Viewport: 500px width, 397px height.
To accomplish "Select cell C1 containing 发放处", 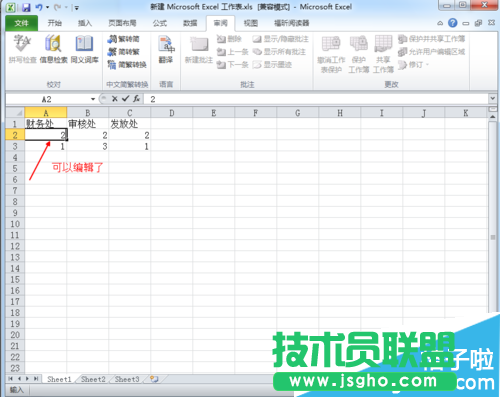I will (x=130, y=124).
